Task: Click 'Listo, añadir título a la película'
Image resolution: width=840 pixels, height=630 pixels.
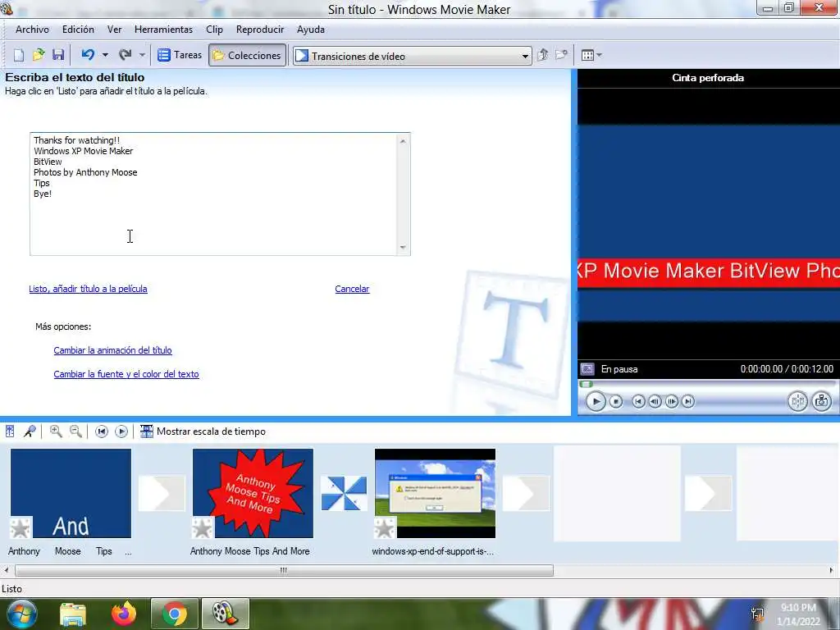Action: pyautogui.click(x=88, y=289)
